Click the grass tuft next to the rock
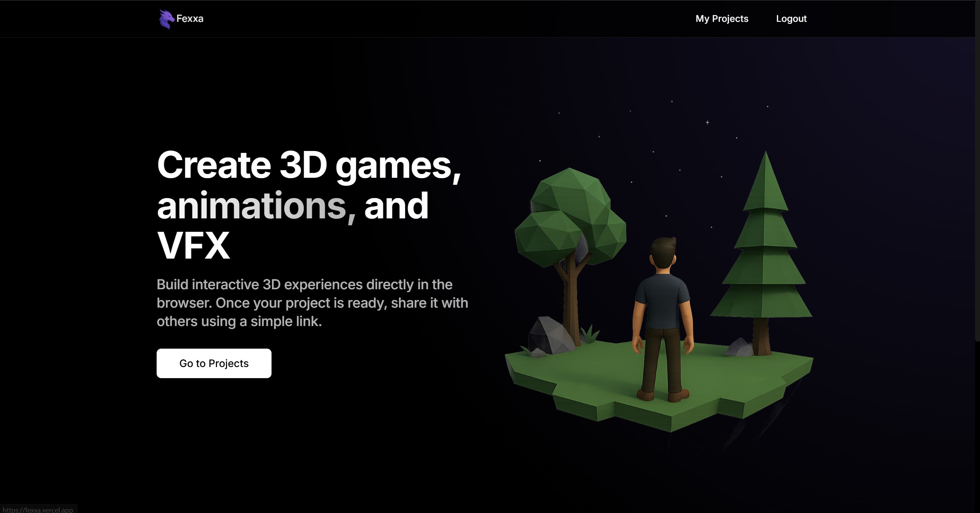 click(590, 334)
